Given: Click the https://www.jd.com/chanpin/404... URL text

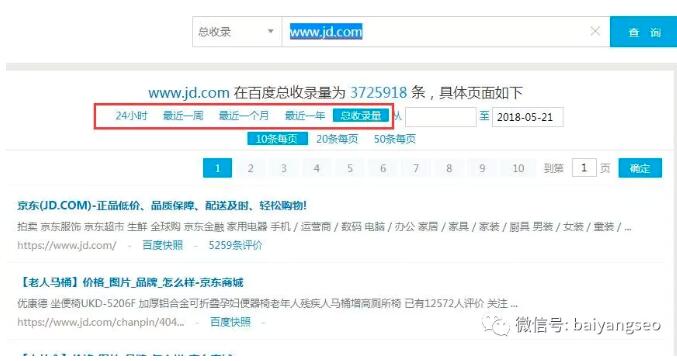Looking at the screenshot, I should tap(101, 322).
